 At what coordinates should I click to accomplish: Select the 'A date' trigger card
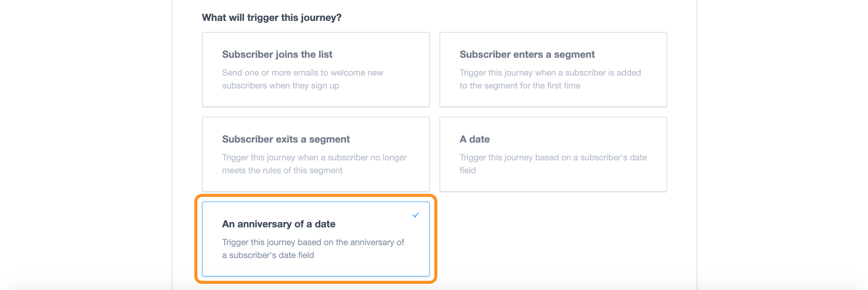pos(553,154)
